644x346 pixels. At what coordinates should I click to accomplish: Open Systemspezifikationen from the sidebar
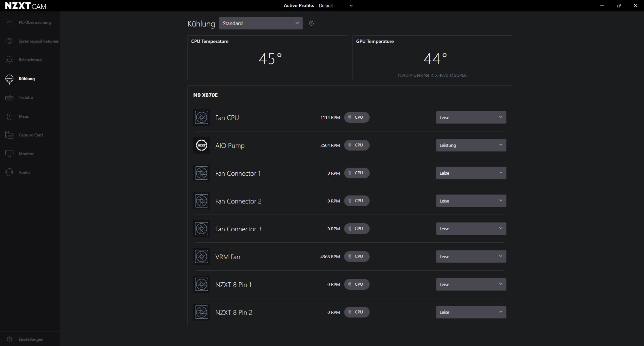[x=39, y=41]
